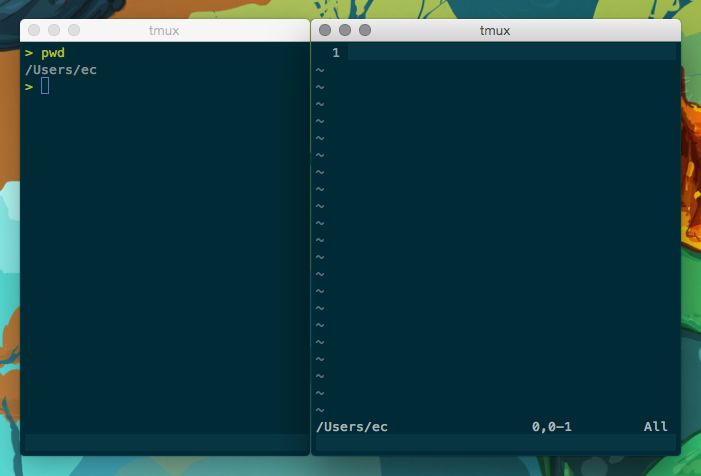Click line number 1 in the vim editor
The height and width of the screenshot is (476, 701).
click(x=336, y=53)
